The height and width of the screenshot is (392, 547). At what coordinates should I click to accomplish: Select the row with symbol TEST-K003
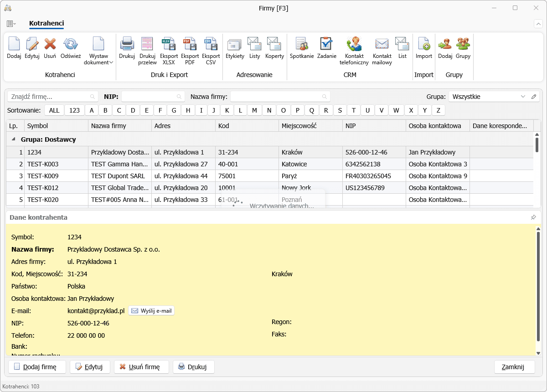tap(270, 164)
